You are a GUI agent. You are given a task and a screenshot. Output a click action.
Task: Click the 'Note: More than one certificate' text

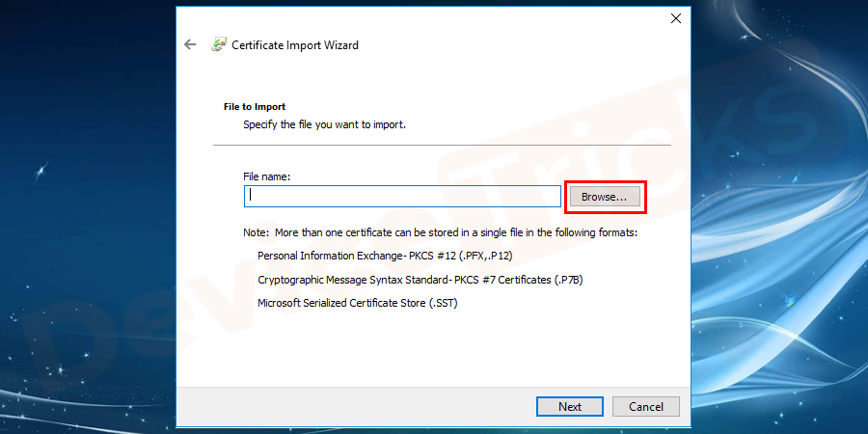[x=441, y=232]
